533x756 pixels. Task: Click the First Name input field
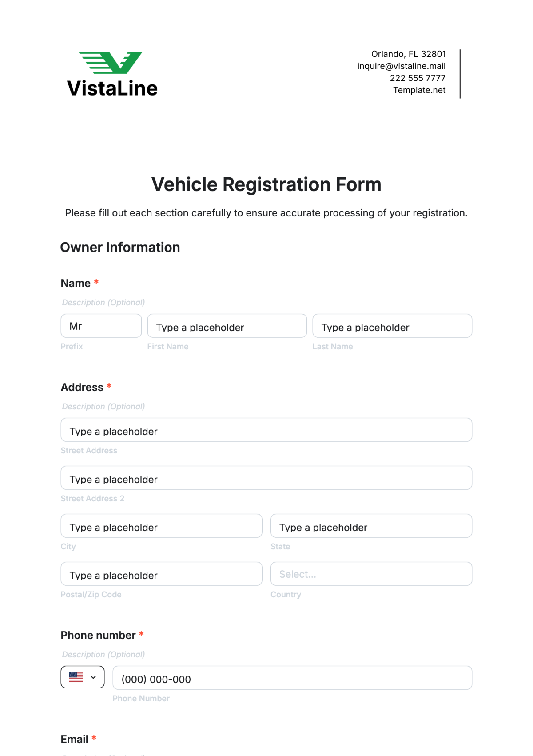coord(227,326)
